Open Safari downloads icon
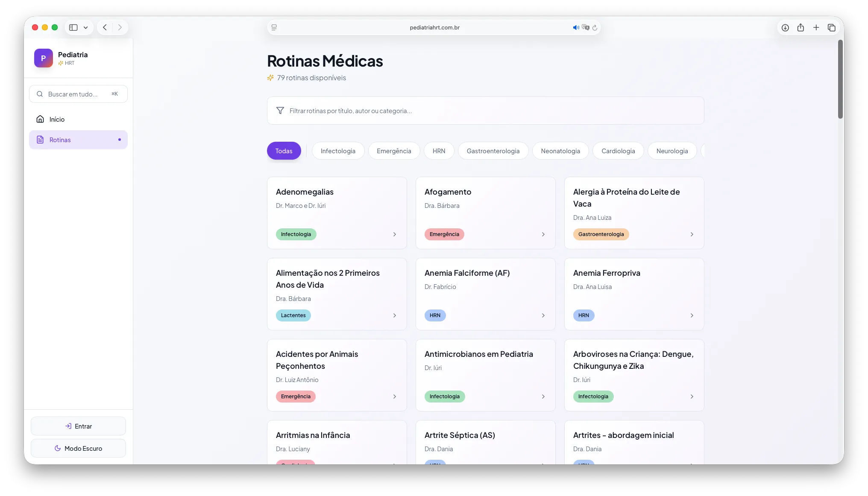Screen dimensions: 868x496 pyautogui.click(x=785, y=27)
